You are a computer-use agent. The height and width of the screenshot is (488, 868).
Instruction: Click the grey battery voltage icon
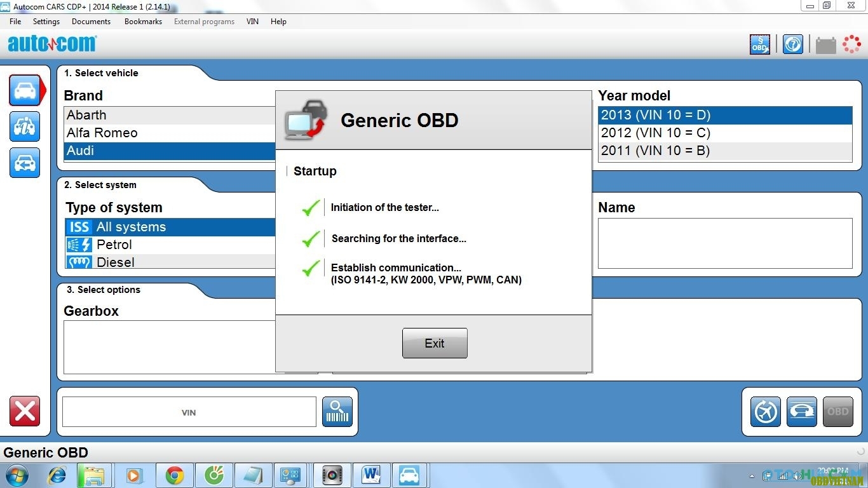(x=825, y=45)
